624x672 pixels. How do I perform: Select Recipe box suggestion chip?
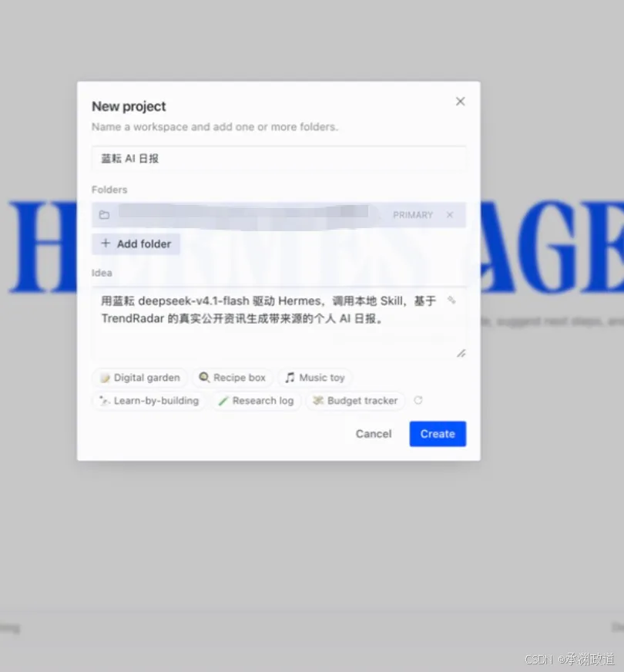(x=232, y=378)
